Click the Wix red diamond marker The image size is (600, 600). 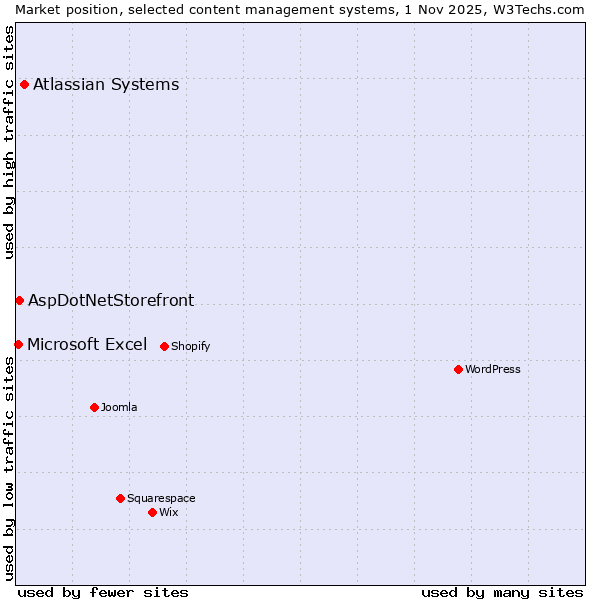coord(152,512)
